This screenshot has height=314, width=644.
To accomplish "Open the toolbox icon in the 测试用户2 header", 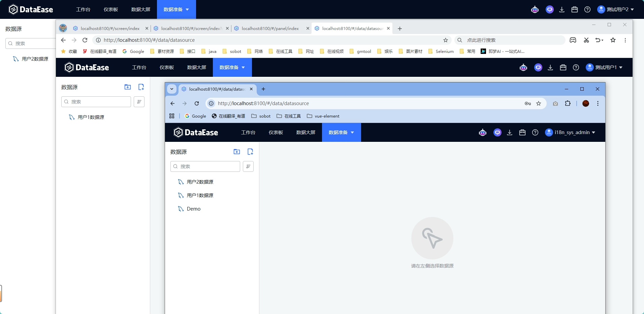I will pyautogui.click(x=575, y=9).
